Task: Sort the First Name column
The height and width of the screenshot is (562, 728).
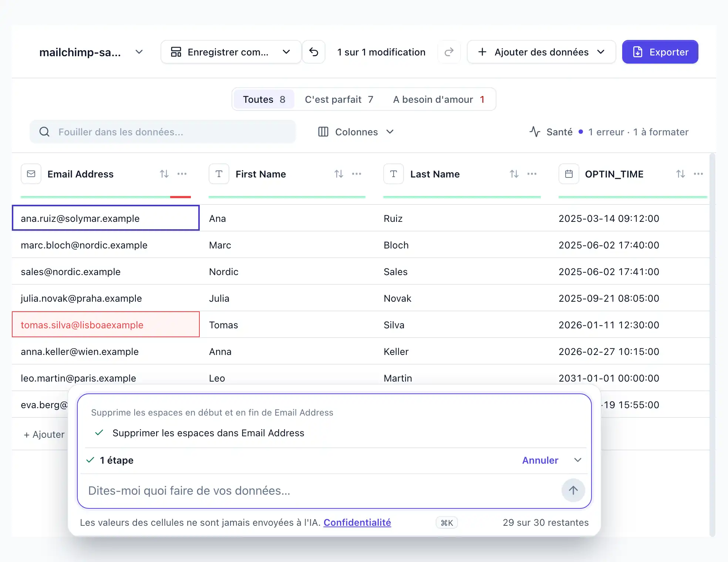Action: point(339,174)
